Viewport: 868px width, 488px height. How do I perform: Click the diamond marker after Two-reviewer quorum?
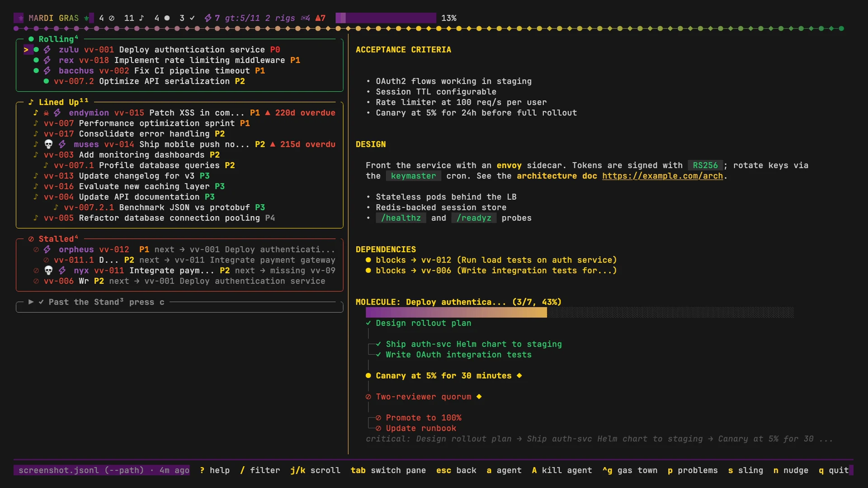click(x=479, y=397)
